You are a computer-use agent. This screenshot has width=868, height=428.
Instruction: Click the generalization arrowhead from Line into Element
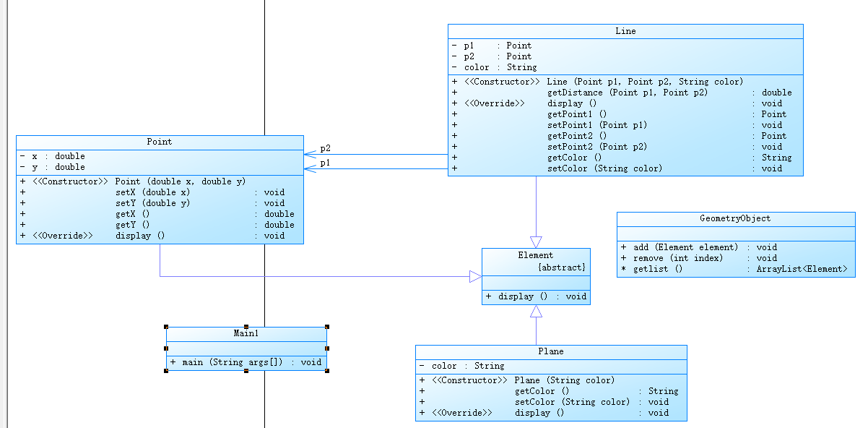[536, 242]
